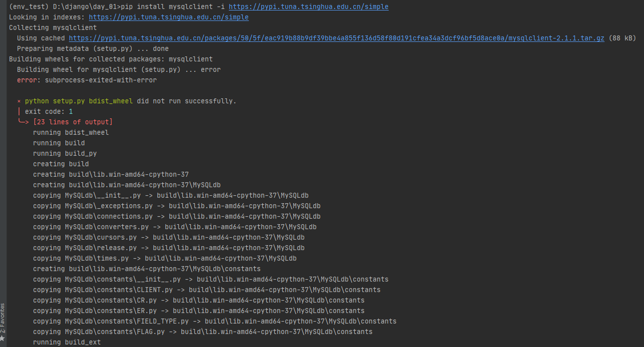This screenshot has width=644, height=347.
Task: Click 'Building wheels for collected packages' line
Action: (x=111, y=59)
